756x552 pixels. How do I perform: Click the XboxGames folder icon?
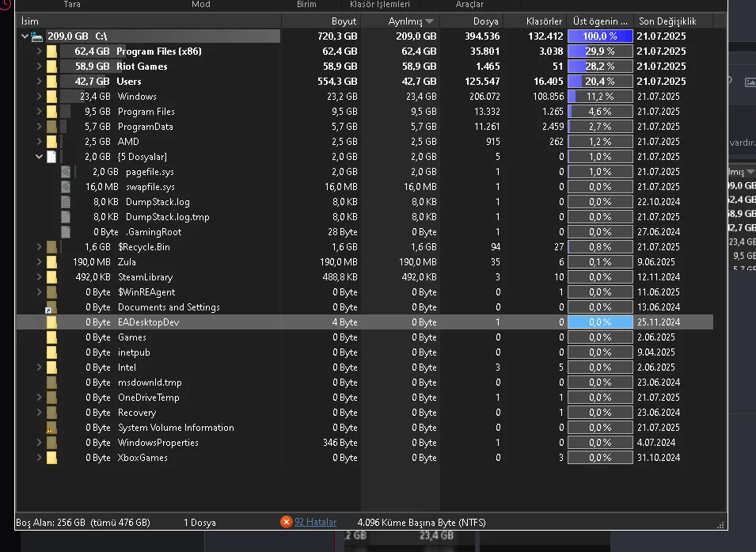(51, 458)
